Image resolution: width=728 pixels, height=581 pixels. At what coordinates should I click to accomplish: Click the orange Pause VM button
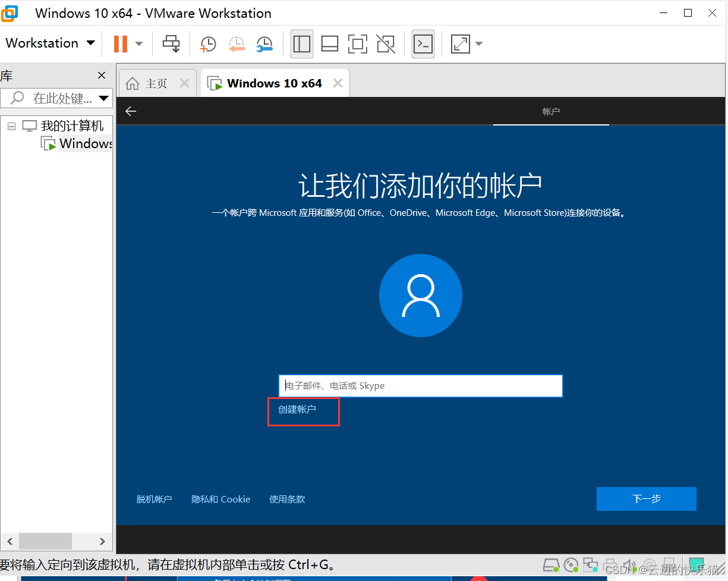pyautogui.click(x=121, y=43)
